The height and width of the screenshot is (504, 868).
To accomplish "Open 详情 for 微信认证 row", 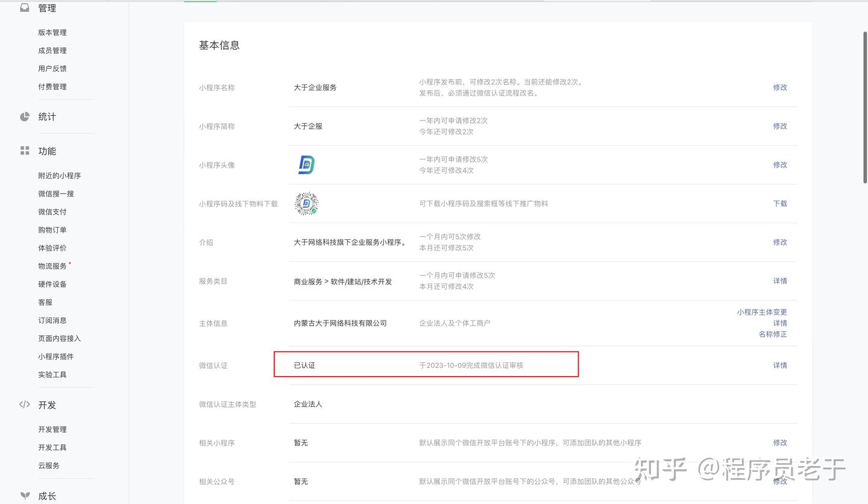I will [x=780, y=365].
